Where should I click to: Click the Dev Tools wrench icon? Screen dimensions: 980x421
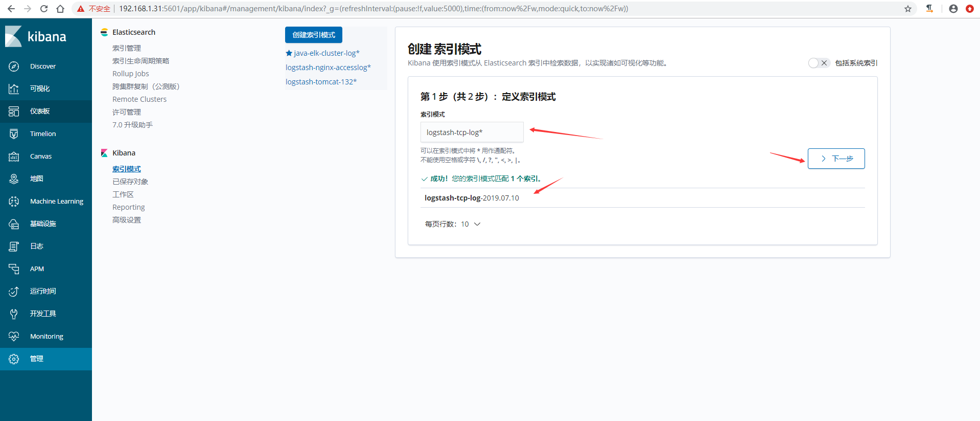14,314
